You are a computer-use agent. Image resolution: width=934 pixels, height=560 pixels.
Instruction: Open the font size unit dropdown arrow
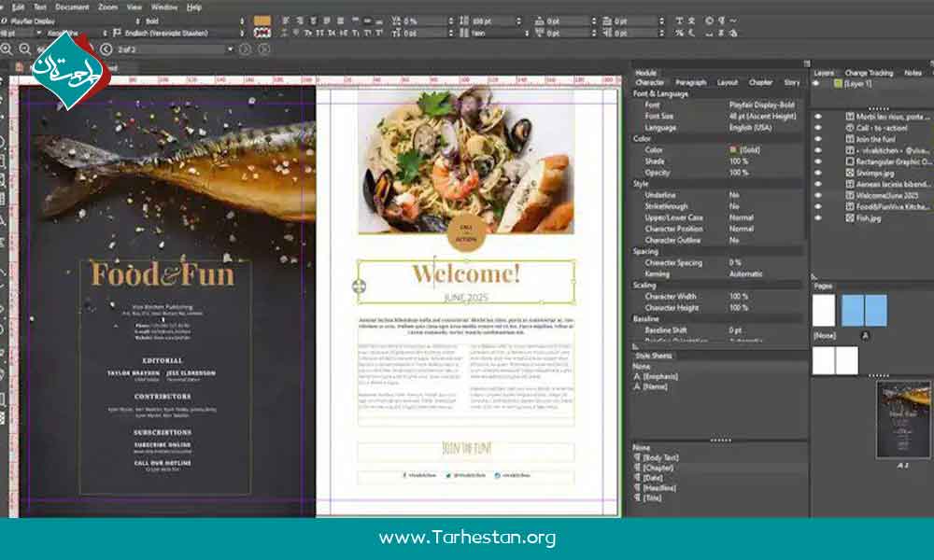38,33
